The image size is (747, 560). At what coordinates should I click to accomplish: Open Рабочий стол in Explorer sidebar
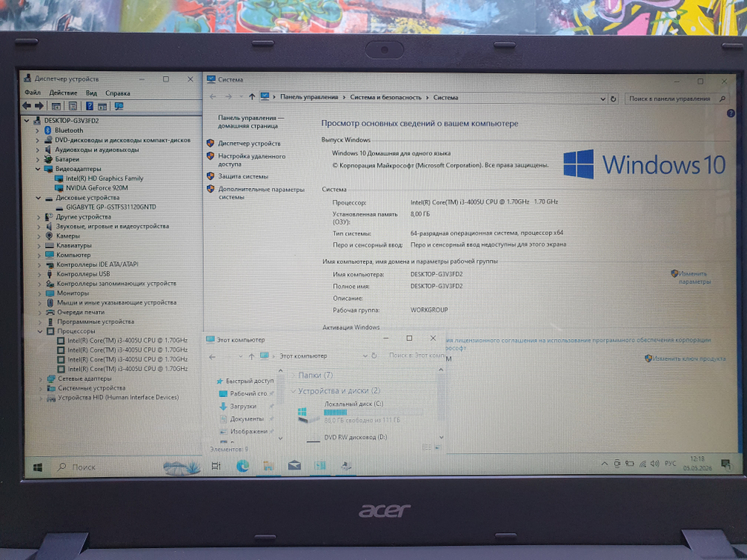pos(248,393)
